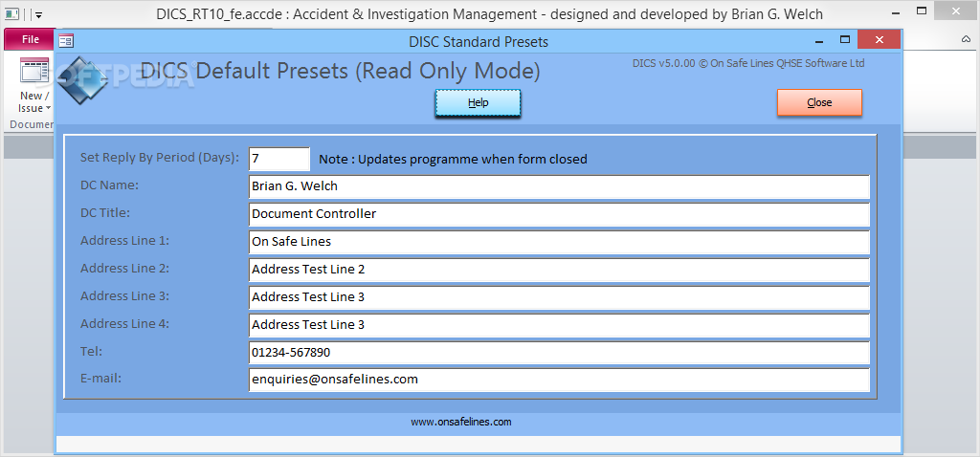Click the Access icon in title bar
This screenshot has height=457, width=980.
(11, 13)
